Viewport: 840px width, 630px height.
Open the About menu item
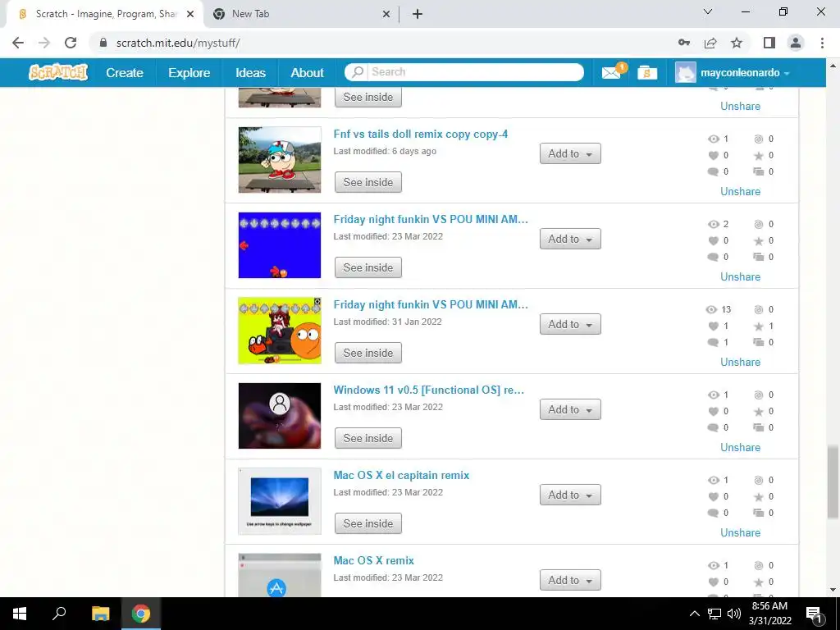pyautogui.click(x=307, y=73)
